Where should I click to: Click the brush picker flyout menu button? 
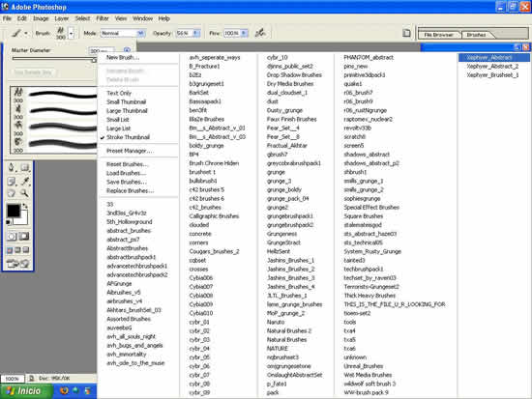tap(127, 50)
